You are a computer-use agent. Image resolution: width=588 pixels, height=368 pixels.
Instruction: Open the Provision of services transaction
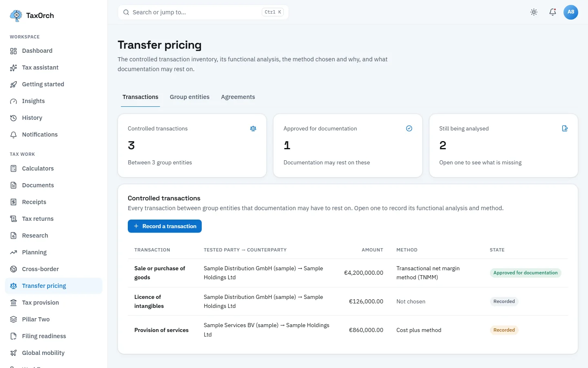coord(161,330)
